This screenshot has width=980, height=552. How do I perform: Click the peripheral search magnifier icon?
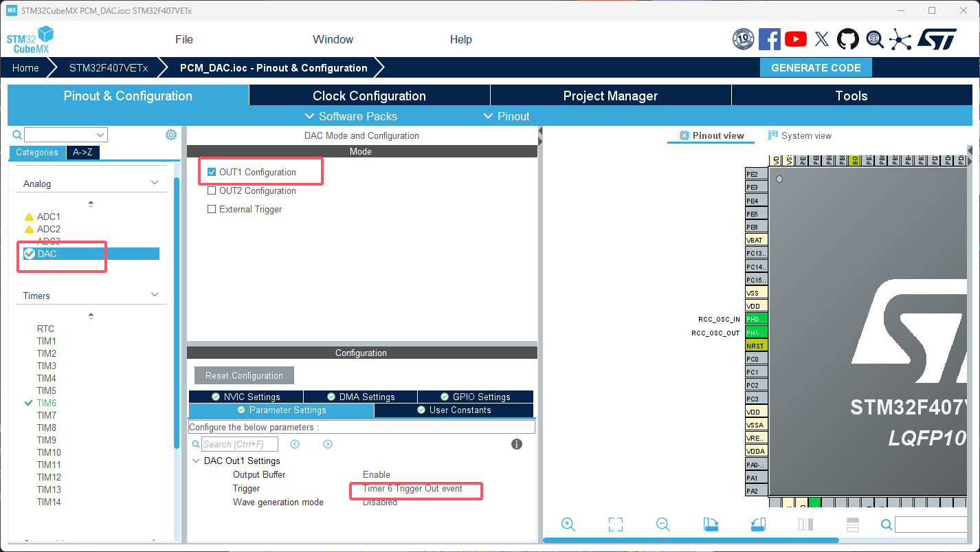point(17,135)
